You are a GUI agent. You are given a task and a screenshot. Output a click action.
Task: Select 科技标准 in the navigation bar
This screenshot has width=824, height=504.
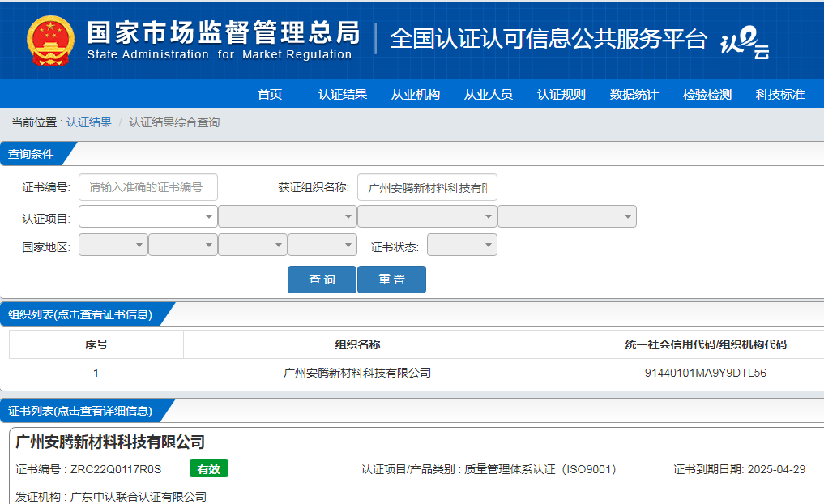(780, 94)
